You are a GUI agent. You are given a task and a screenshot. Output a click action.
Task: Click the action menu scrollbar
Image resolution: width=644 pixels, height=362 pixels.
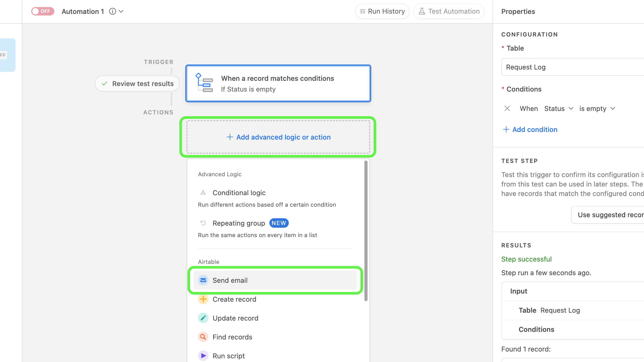point(366,231)
